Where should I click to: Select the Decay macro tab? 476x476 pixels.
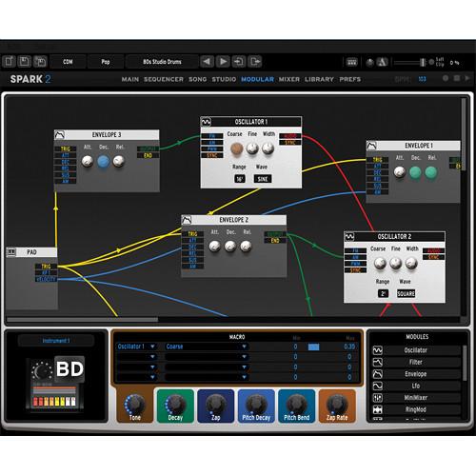click(175, 407)
